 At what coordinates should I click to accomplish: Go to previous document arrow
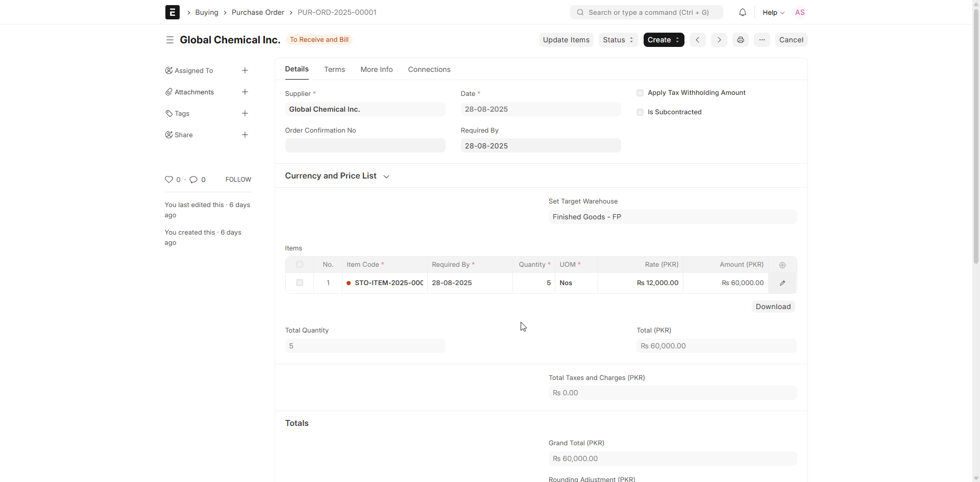[x=697, y=40]
